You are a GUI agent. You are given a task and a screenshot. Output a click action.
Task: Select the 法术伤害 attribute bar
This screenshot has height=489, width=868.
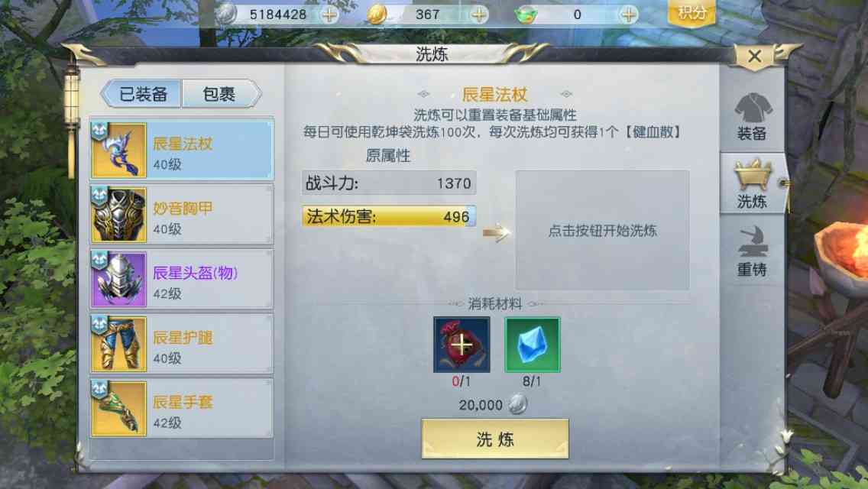[389, 216]
